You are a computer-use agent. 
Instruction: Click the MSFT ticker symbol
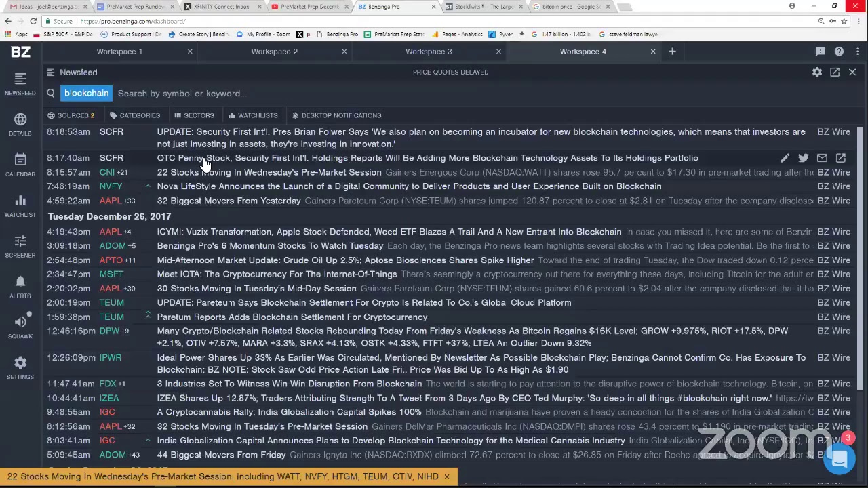(x=111, y=274)
